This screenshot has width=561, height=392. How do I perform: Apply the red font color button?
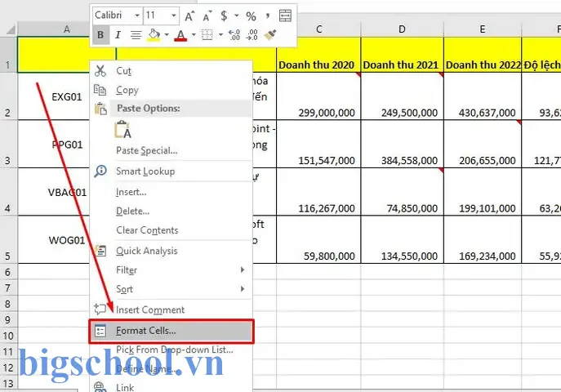click(180, 34)
